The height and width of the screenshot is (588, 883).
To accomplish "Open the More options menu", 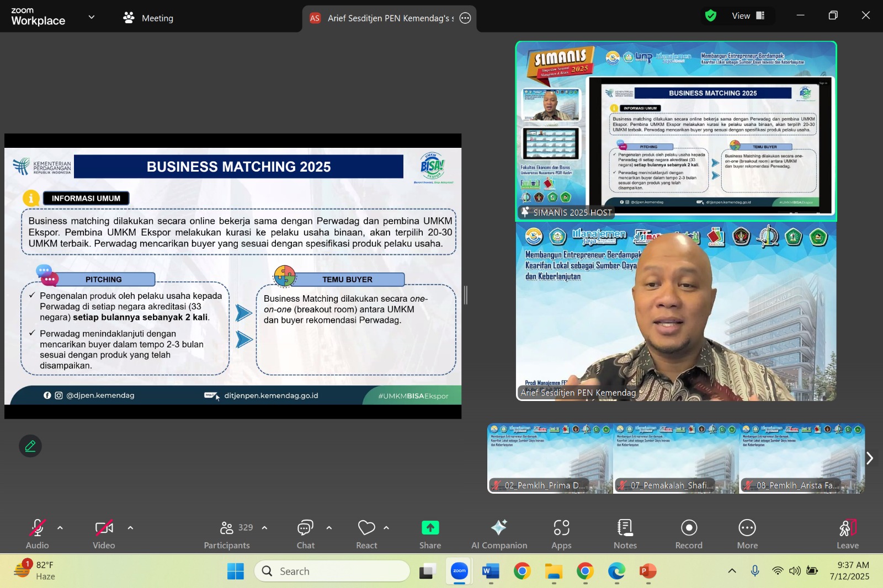I will 747,534.
